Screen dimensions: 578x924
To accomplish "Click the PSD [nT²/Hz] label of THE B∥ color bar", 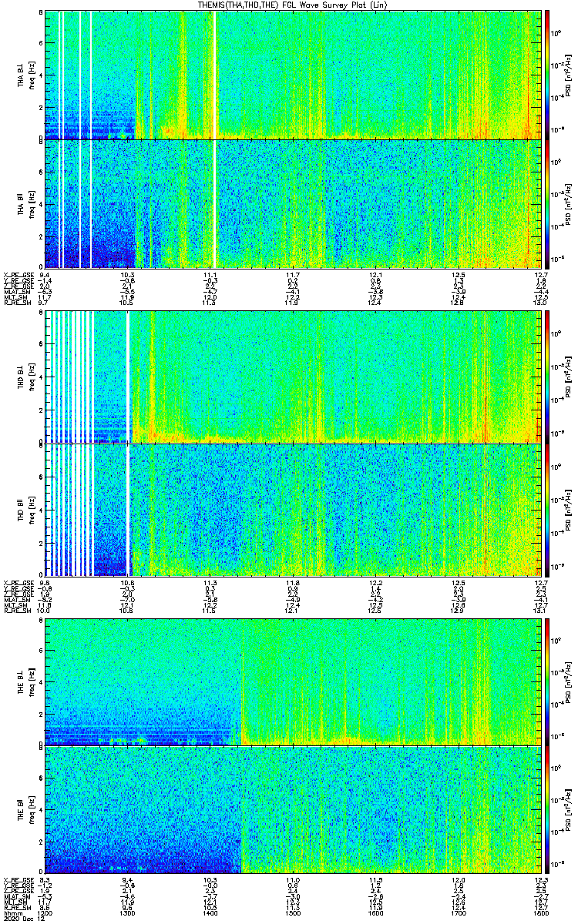I will 570,808.
